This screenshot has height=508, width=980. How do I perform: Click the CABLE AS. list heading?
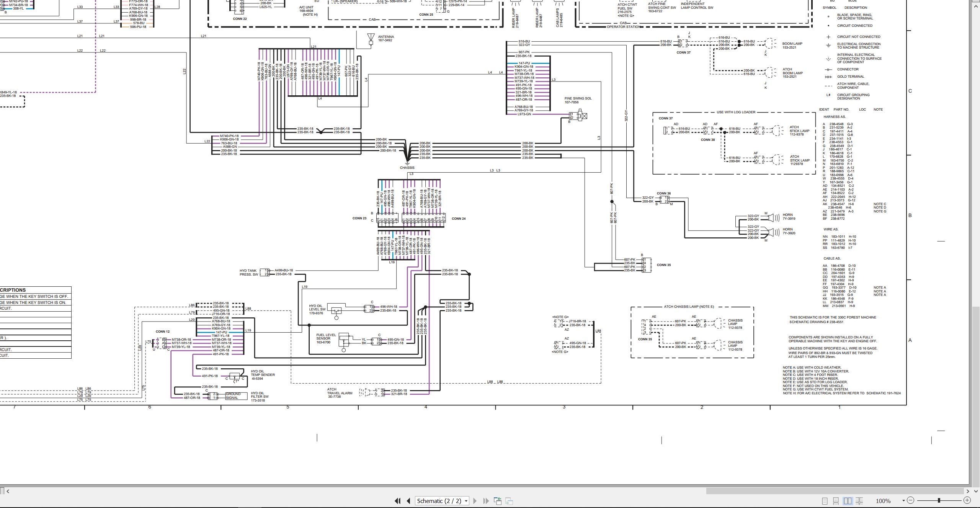pos(832,258)
